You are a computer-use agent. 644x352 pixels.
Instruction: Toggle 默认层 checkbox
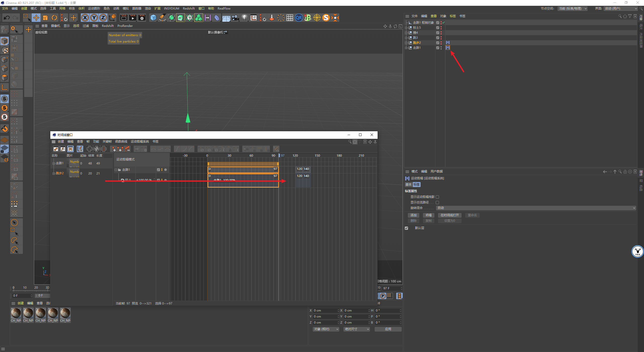(407, 228)
